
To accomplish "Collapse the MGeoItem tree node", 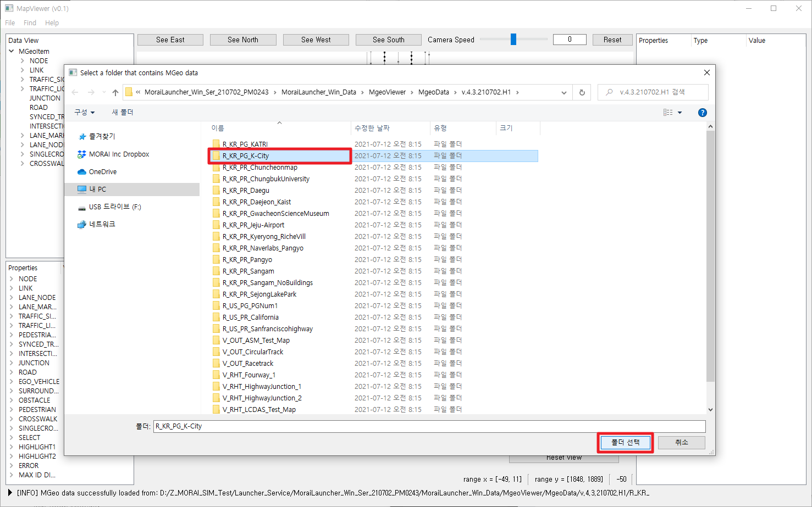I will [x=12, y=51].
